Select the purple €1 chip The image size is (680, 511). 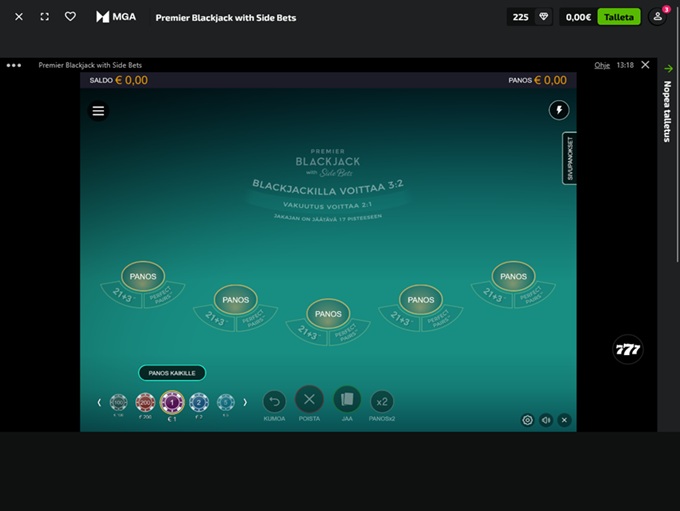click(172, 402)
